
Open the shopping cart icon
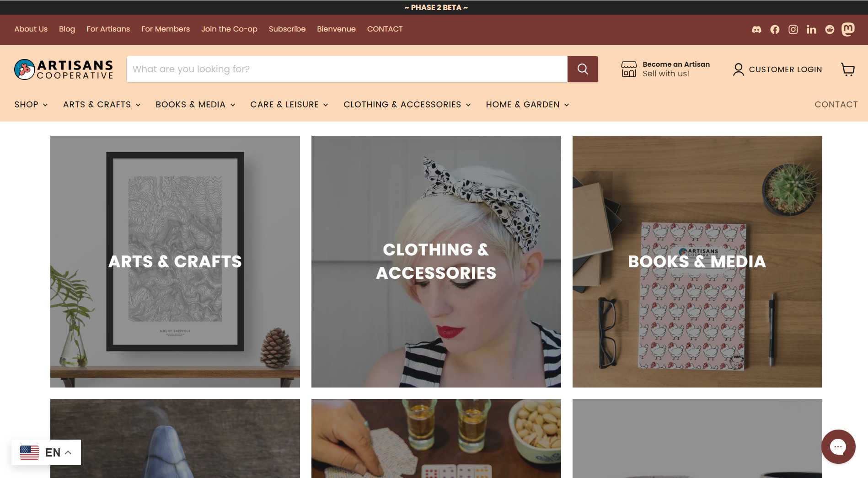pos(848,69)
